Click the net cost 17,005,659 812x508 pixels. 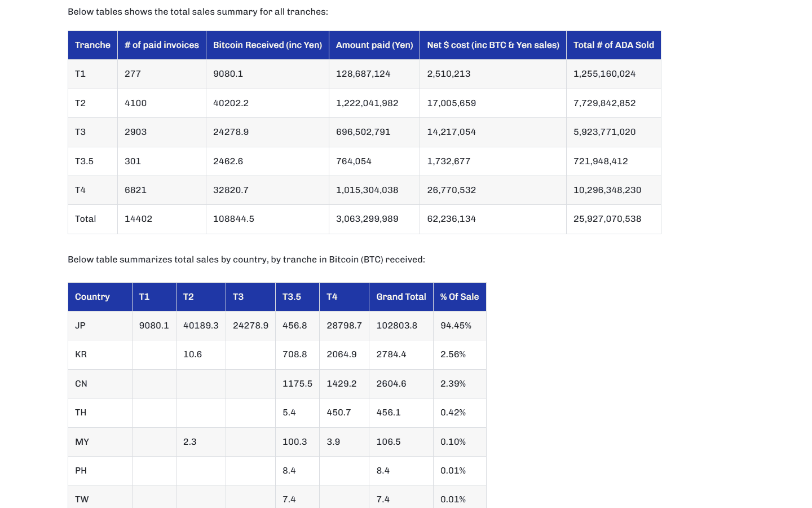click(x=451, y=103)
